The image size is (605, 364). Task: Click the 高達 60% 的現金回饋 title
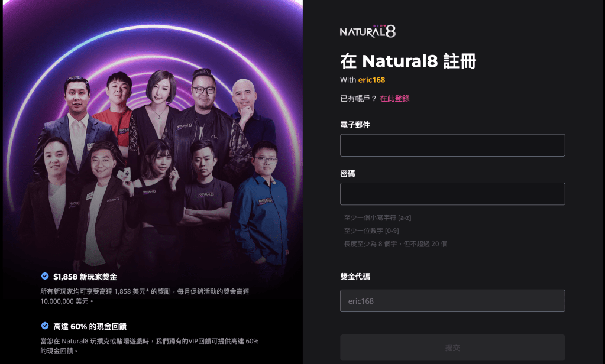click(x=90, y=327)
